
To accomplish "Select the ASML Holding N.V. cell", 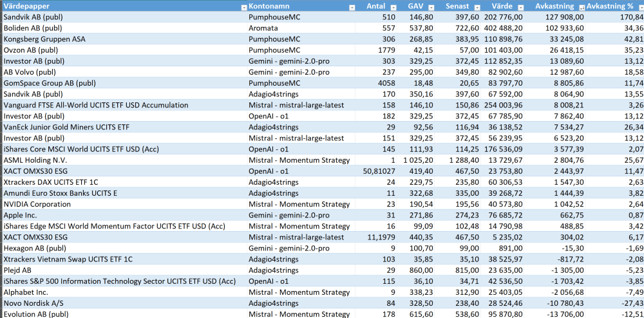I will tap(124, 160).
